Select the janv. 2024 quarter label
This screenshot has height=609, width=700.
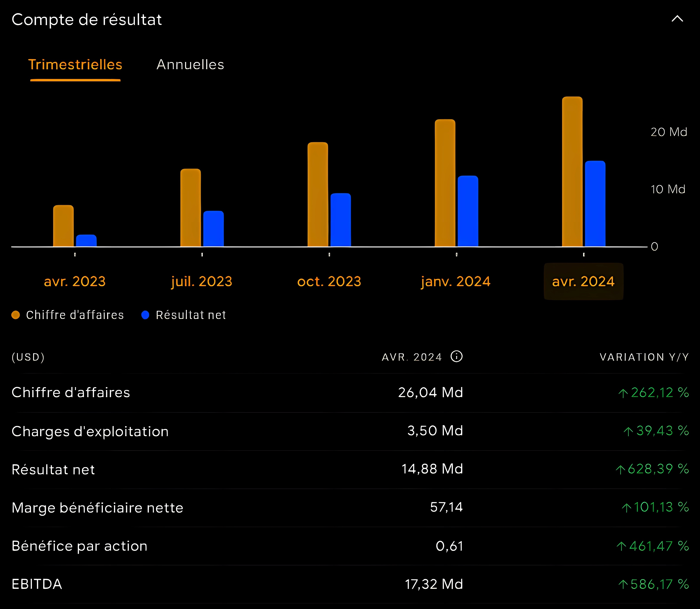point(455,281)
